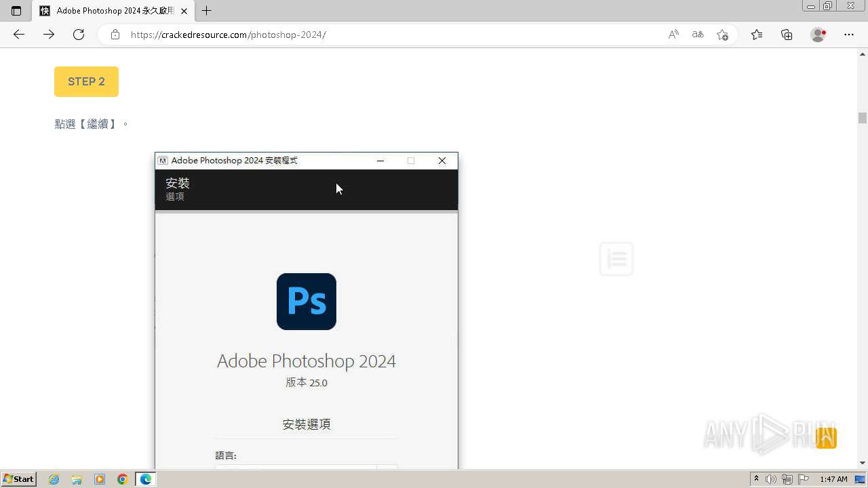
Task: View site information lock icon
Action: point(115,35)
